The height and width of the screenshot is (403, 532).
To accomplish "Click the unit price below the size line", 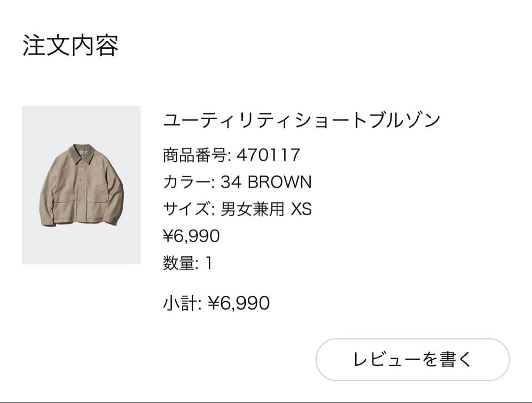I will click(x=191, y=236).
